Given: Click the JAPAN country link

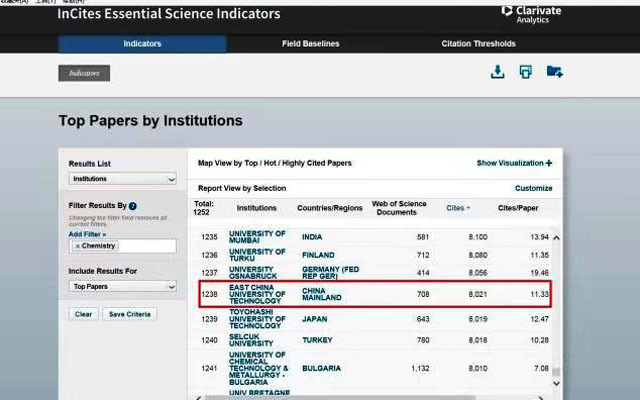Looking at the screenshot, I should tap(315, 319).
